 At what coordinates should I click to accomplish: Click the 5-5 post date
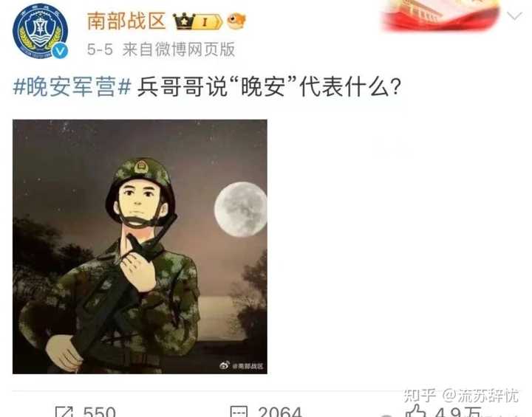coord(100,50)
